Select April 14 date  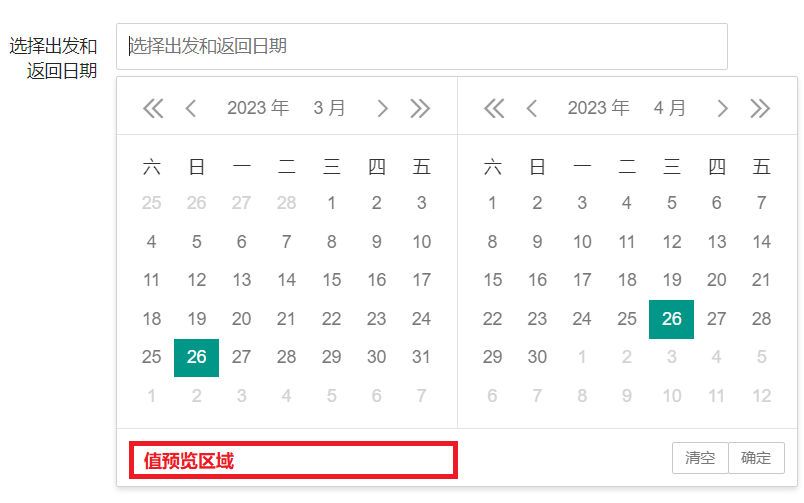point(761,242)
